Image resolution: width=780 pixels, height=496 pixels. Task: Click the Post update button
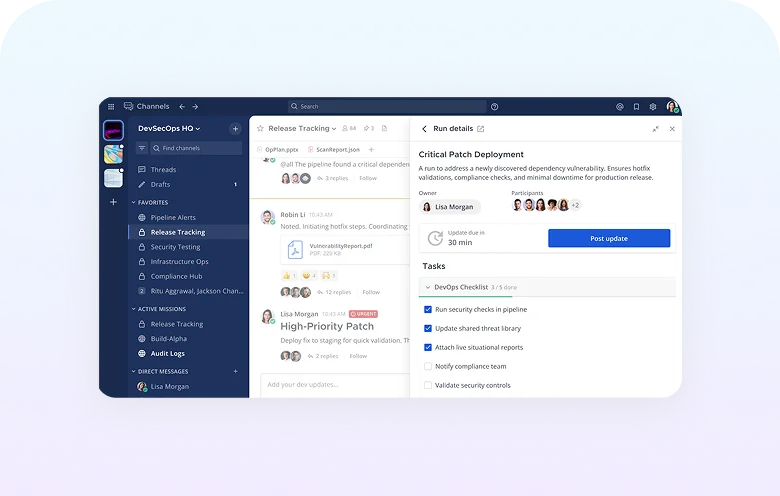608,238
